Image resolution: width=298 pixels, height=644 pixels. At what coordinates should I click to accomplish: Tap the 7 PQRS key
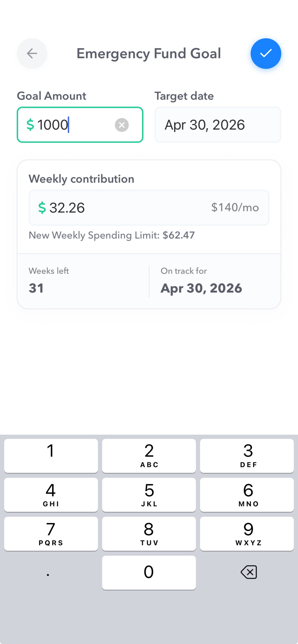(51, 534)
